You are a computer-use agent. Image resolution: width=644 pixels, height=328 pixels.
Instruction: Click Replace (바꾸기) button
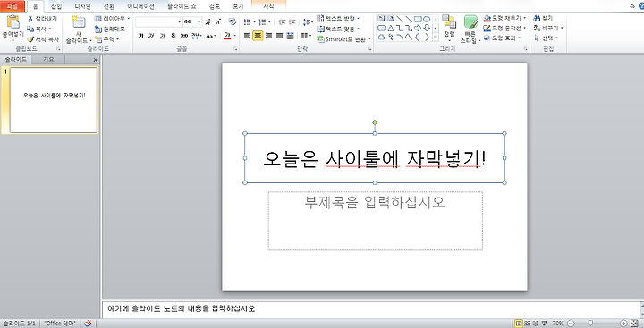[x=548, y=29]
